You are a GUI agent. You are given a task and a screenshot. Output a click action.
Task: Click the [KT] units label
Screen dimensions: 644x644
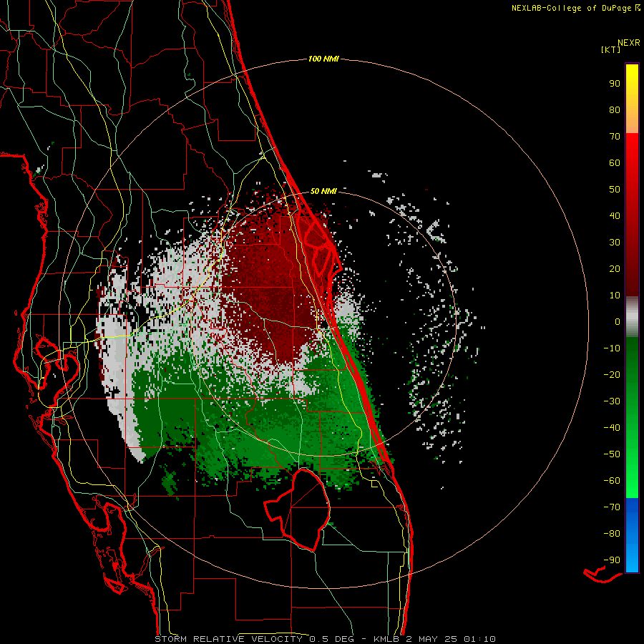pos(610,49)
